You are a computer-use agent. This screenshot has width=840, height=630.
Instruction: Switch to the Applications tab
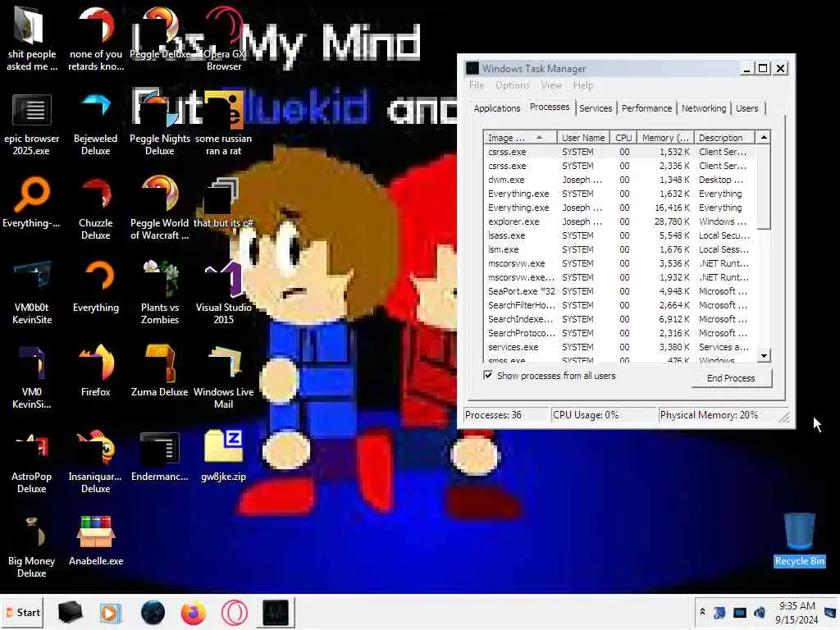496,108
